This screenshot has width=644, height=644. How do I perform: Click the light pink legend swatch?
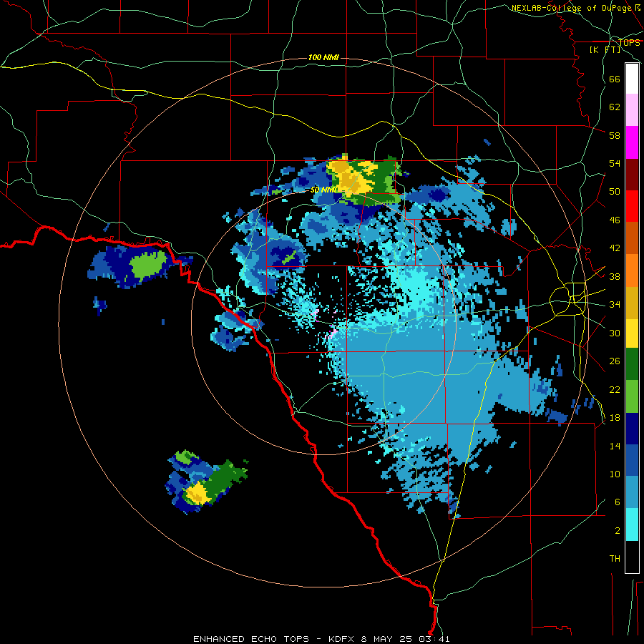(632, 110)
